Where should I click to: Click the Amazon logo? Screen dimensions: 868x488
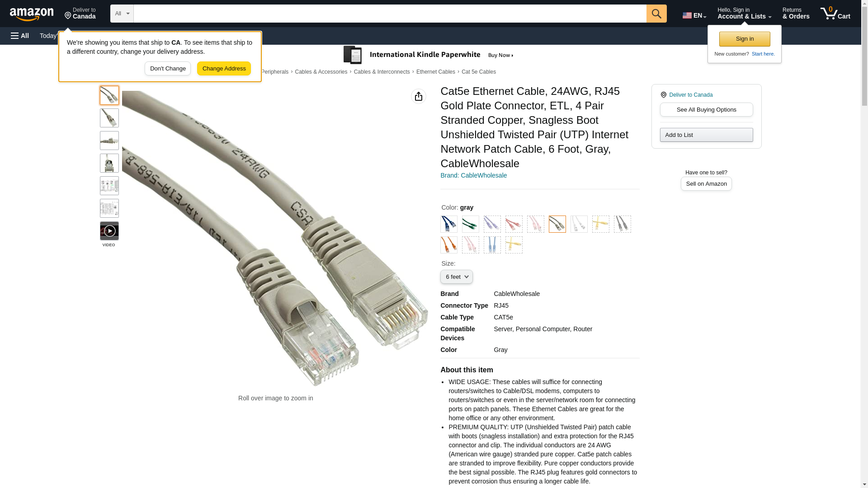point(32,14)
